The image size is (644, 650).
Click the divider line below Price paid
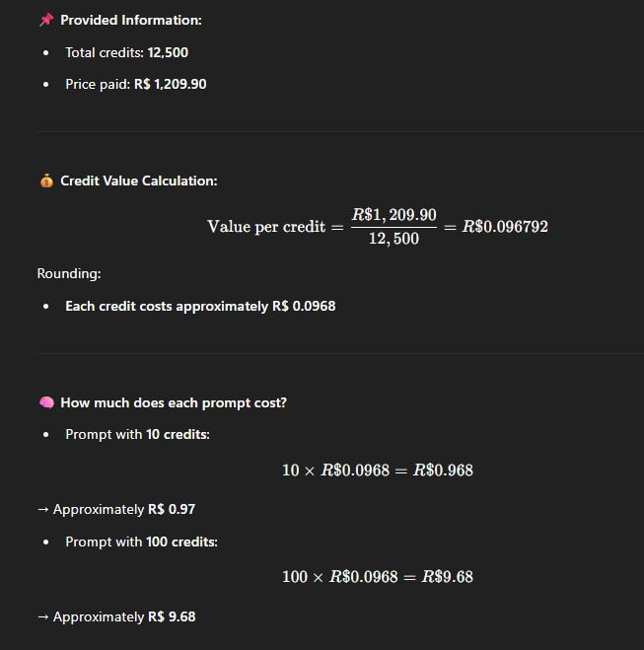[x=340, y=131]
